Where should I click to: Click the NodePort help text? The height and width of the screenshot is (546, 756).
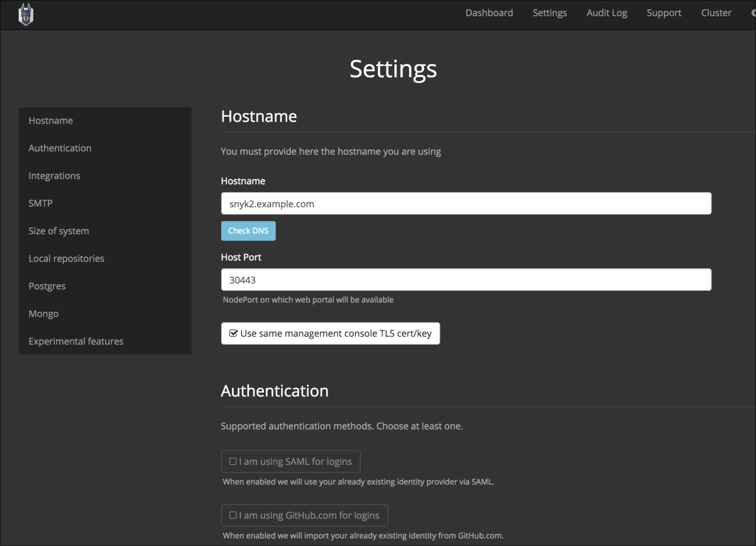(x=308, y=300)
